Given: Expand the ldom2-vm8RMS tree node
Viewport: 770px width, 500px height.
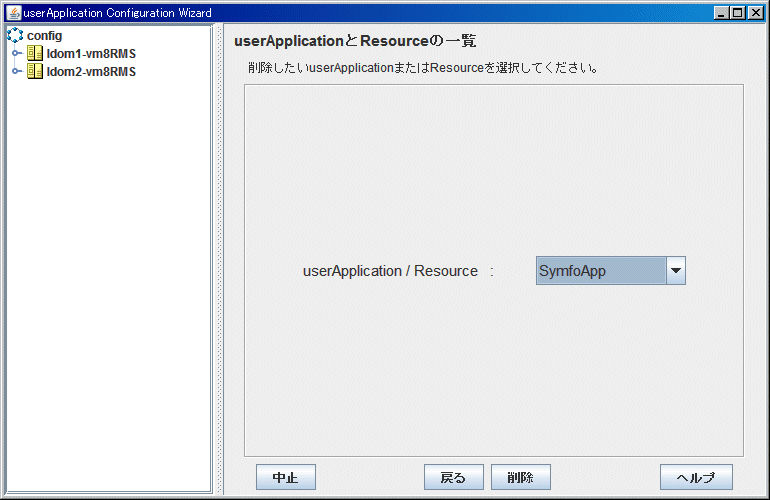Looking at the screenshot, I should coord(17,71).
